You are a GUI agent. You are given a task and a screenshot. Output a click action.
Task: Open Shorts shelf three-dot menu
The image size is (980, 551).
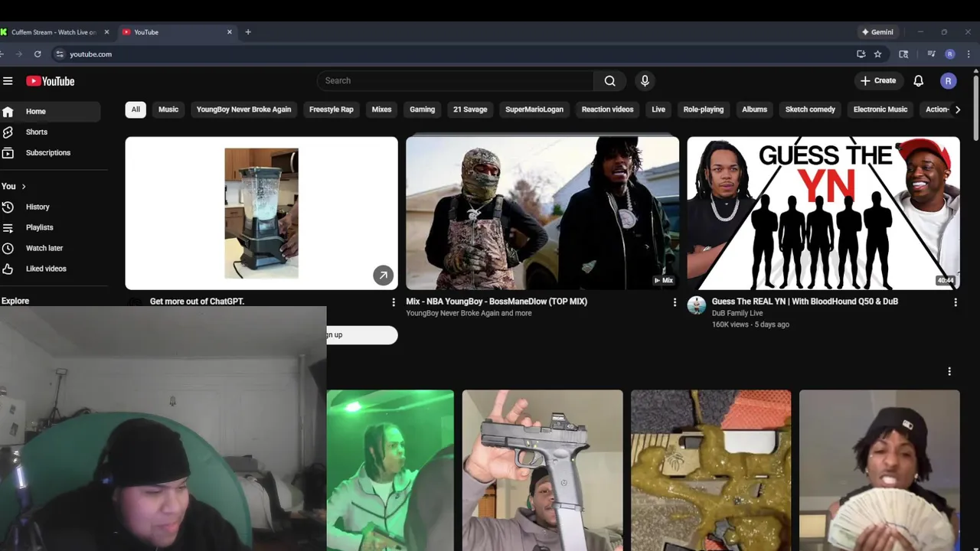pyautogui.click(x=949, y=371)
